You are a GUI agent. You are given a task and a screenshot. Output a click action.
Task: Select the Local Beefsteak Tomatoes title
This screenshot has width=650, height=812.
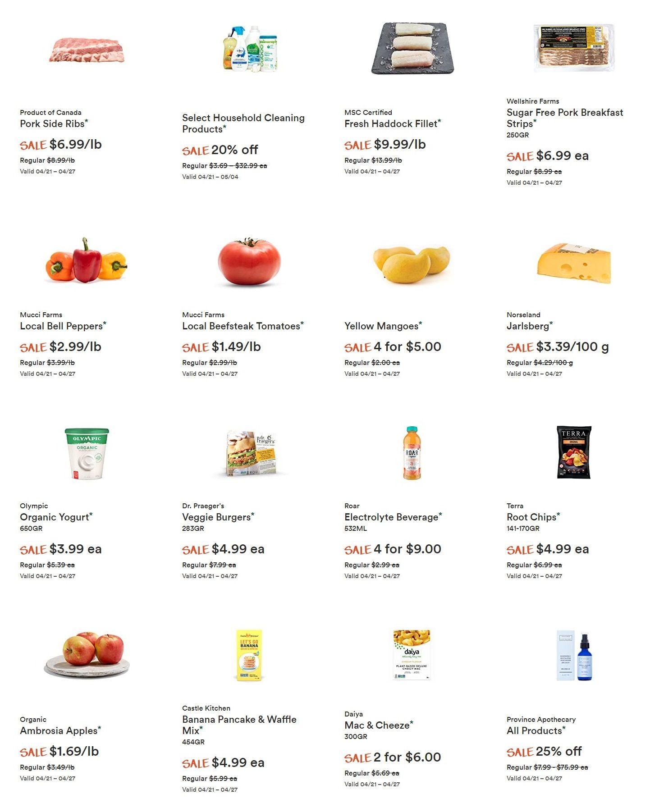tap(241, 326)
